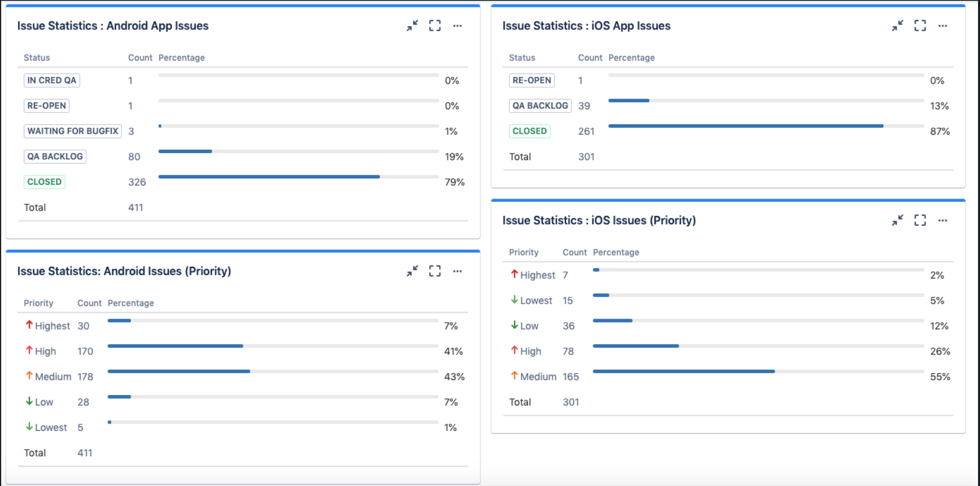Image resolution: width=980 pixels, height=486 pixels.
Task: Click the minimize icon on iOS App Issues gadget
Action: tap(897, 26)
